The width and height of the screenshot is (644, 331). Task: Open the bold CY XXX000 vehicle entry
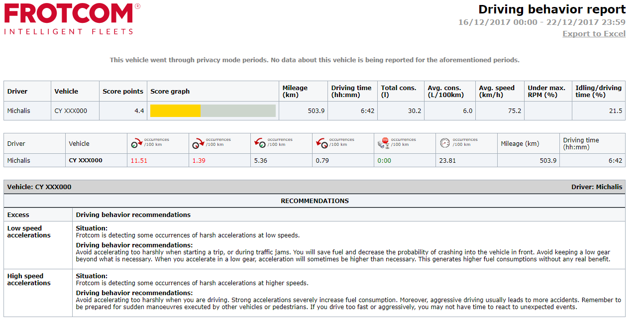86,161
